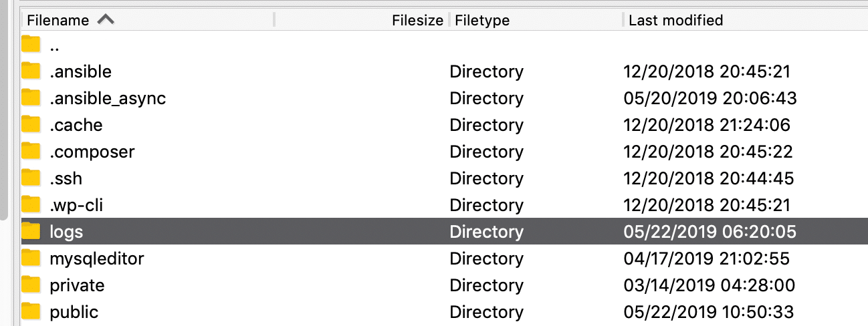The image size is (868, 326).
Task: Select the private directory name
Action: point(77,285)
